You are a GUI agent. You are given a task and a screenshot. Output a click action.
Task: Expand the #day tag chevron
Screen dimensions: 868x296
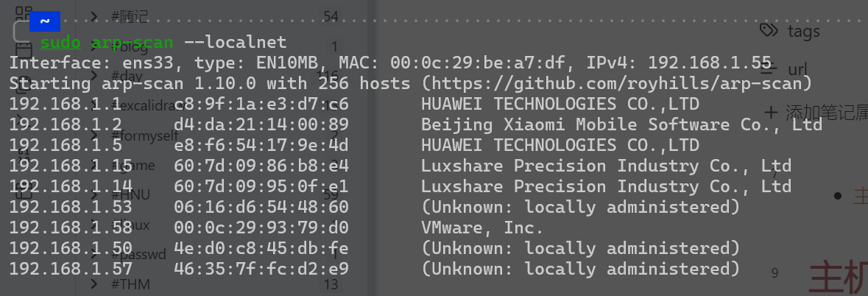(95, 76)
